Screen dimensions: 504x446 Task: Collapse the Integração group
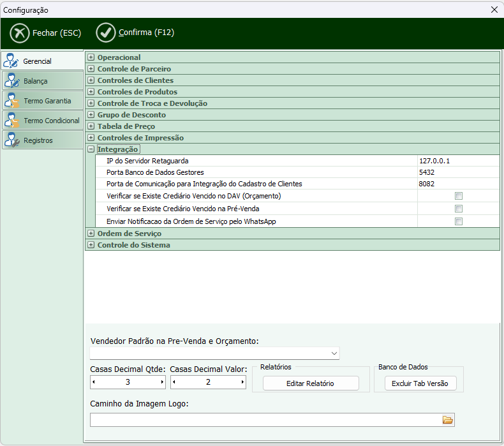click(x=91, y=149)
